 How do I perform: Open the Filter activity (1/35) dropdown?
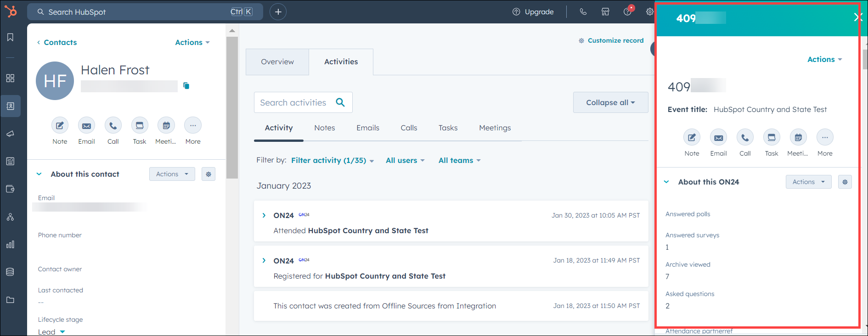point(333,160)
